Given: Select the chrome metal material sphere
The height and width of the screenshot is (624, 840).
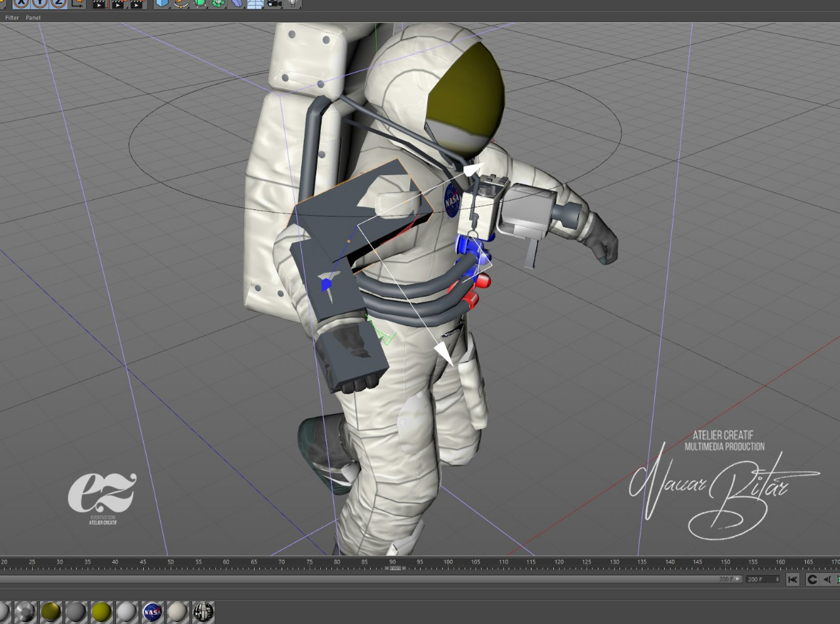Looking at the screenshot, I should pyautogui.click(x=25, y=612).
